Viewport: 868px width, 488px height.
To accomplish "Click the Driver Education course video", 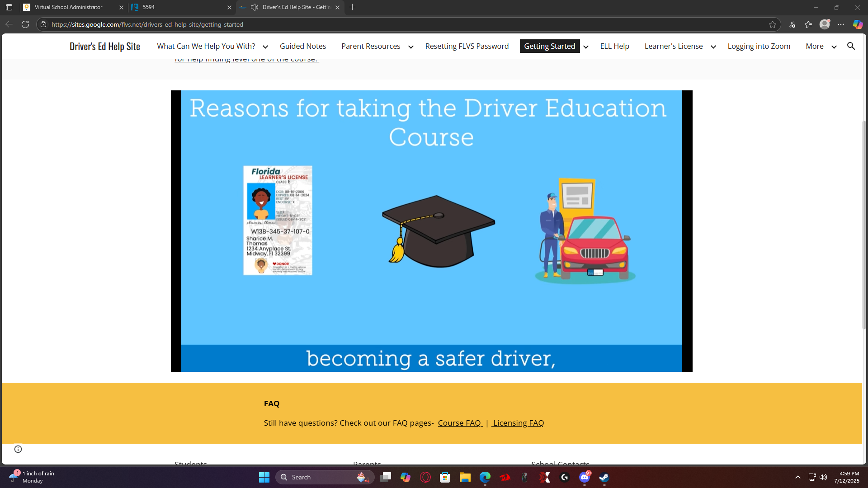I will pos(431,231).
